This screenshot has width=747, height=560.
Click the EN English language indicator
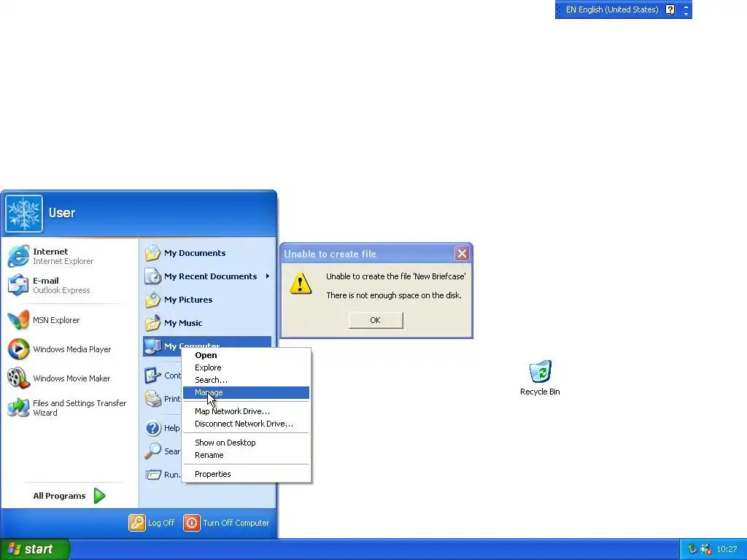click(x=612, y=9)
